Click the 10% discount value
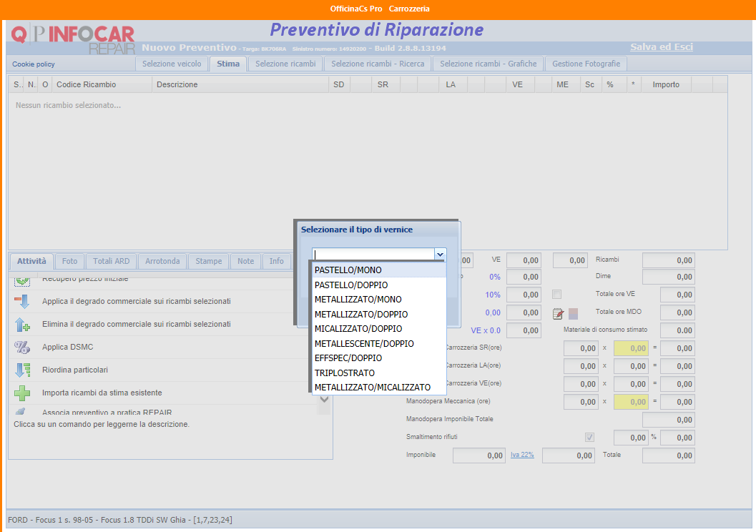756x532 pixels. click(493, 295)
